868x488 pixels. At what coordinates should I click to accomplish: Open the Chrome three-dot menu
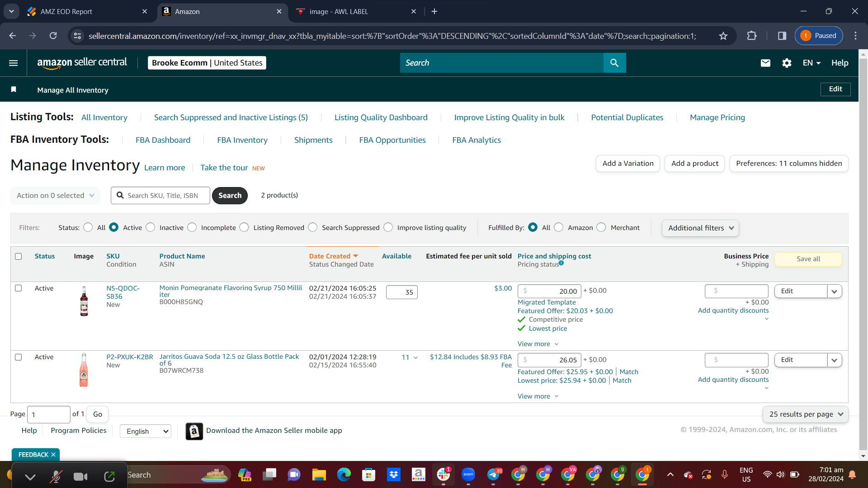coord(855,36)
